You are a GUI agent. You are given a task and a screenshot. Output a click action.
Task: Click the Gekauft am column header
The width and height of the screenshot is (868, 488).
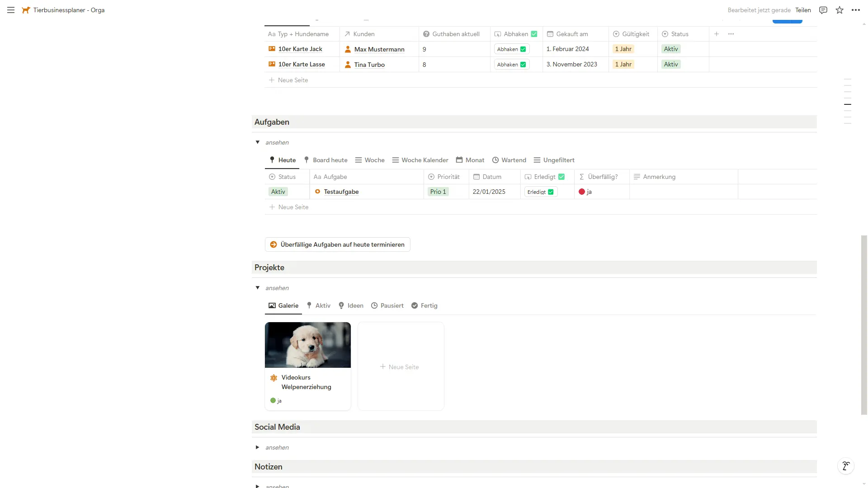pos(576,34)
